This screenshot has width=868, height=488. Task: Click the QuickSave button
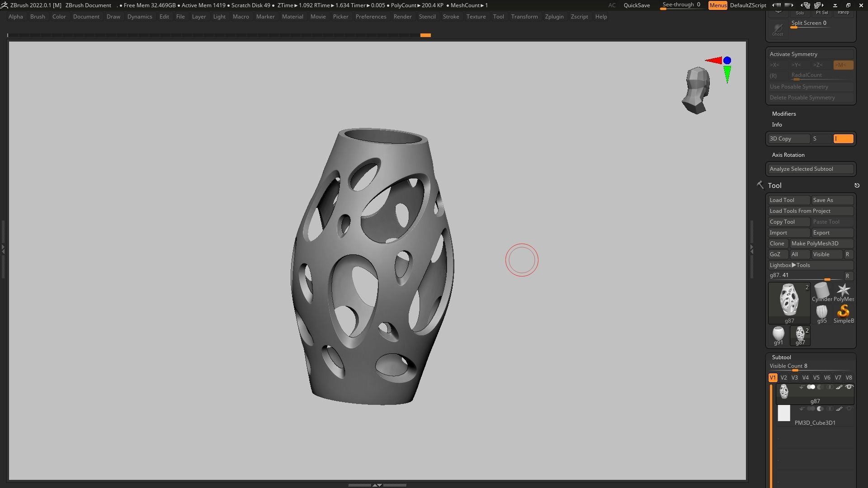point(637,5)
